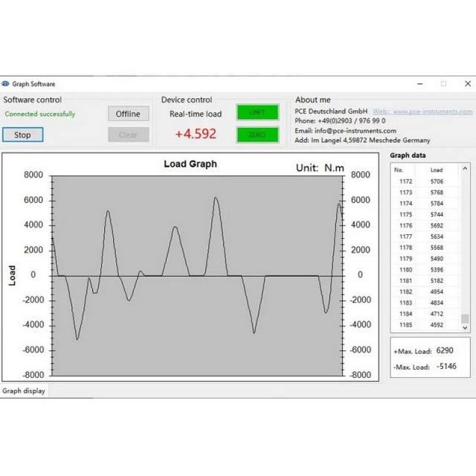Select row 1177 with load 5634
This screenshot has height=476, width=476.
point(425,237)
